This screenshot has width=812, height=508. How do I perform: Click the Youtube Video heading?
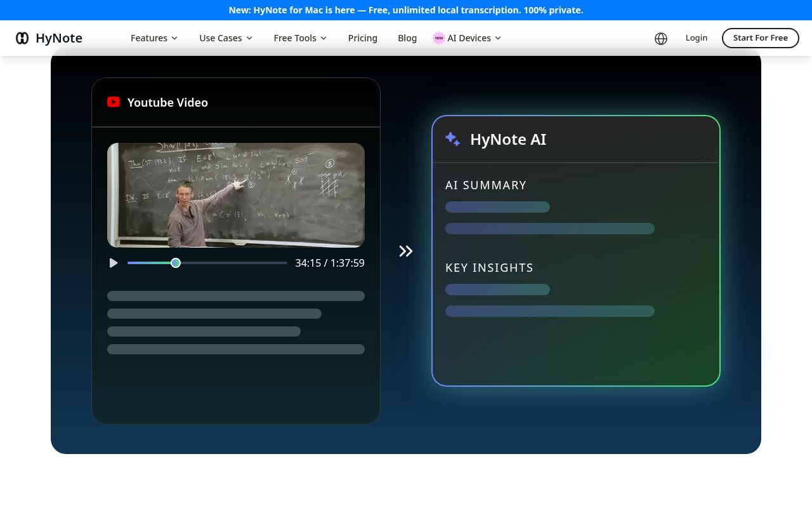point(167,102)
